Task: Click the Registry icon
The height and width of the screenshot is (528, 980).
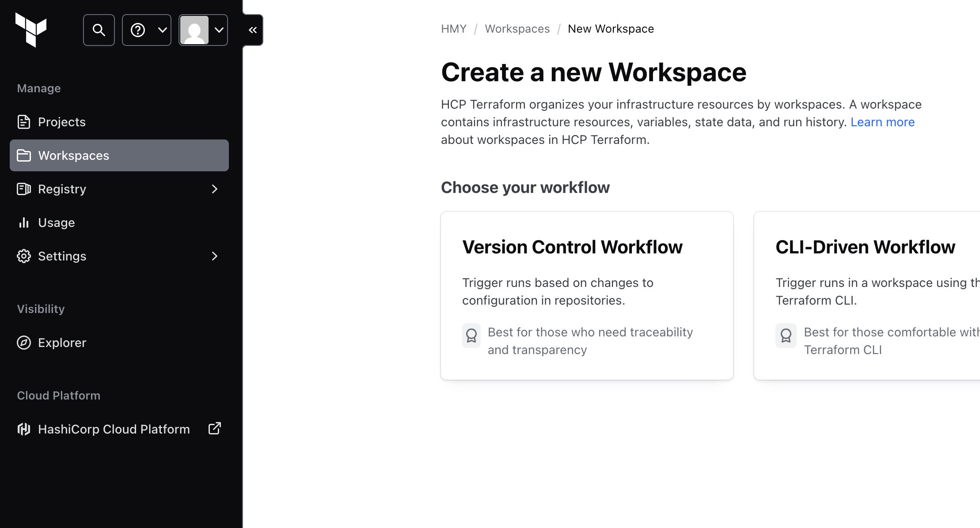Action: pos(24,189)
